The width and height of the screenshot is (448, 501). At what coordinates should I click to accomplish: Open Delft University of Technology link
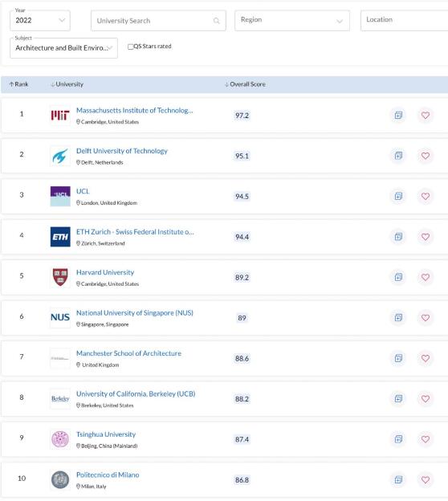point(122,151)
